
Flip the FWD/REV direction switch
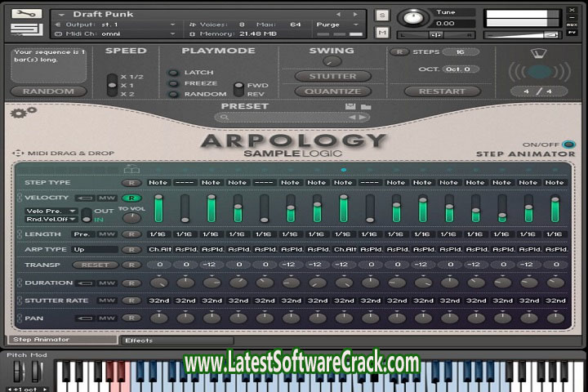[x=238, y=90]
